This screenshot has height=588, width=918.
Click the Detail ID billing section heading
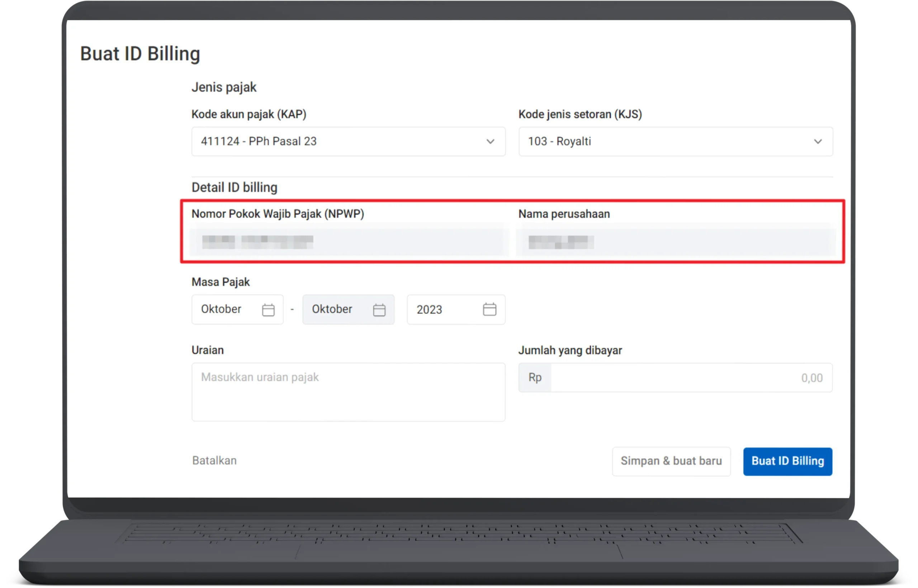234,188
